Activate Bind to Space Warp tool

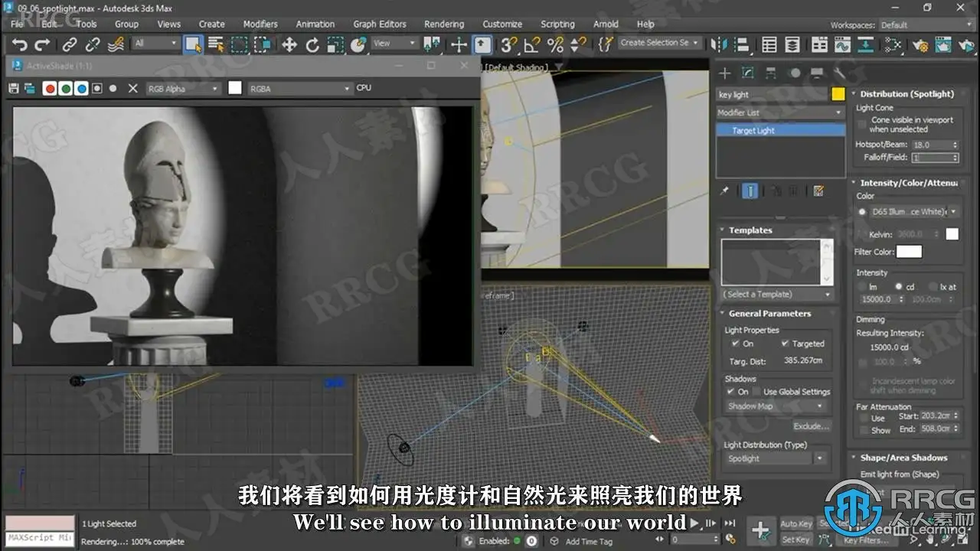click(116, 44)
